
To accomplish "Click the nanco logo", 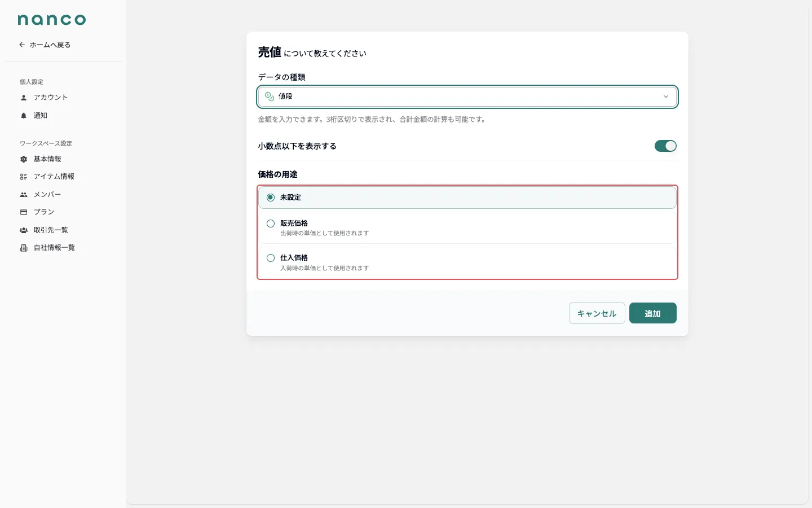I will click(x=52, y=20).
